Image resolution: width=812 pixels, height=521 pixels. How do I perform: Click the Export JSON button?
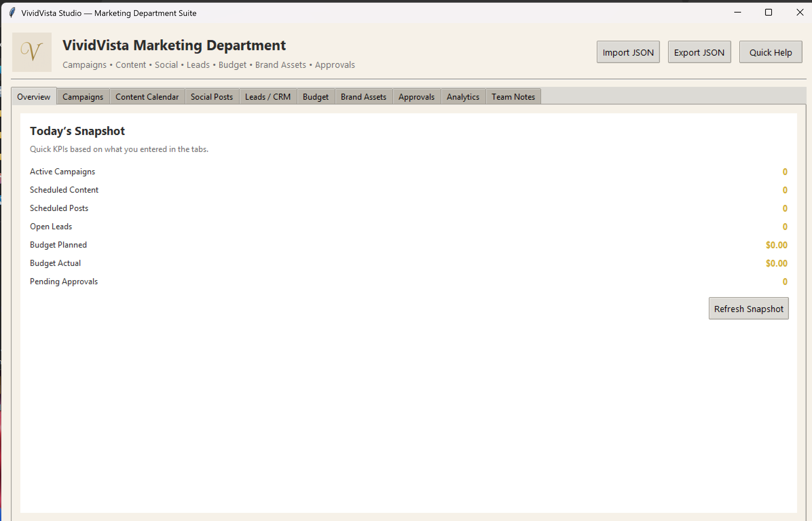click(x=699, y=52)
